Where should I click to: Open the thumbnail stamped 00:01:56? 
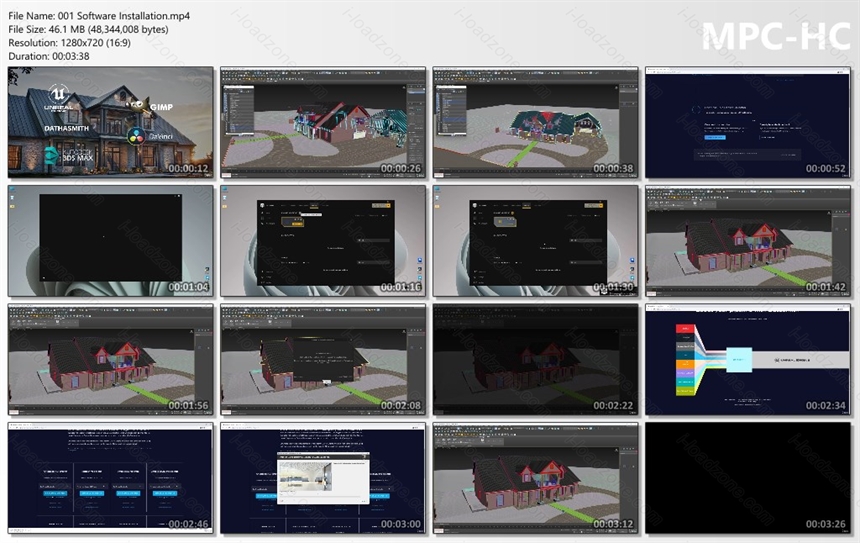(111, 360)
